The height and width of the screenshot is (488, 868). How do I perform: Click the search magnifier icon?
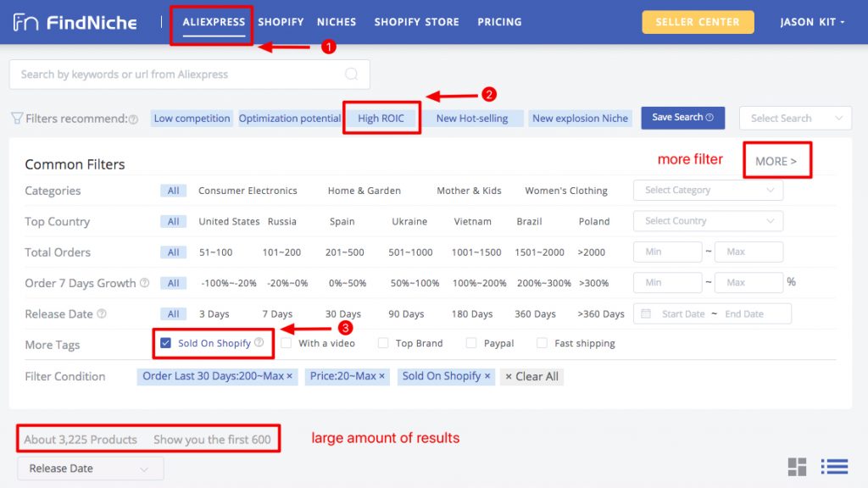351,75
